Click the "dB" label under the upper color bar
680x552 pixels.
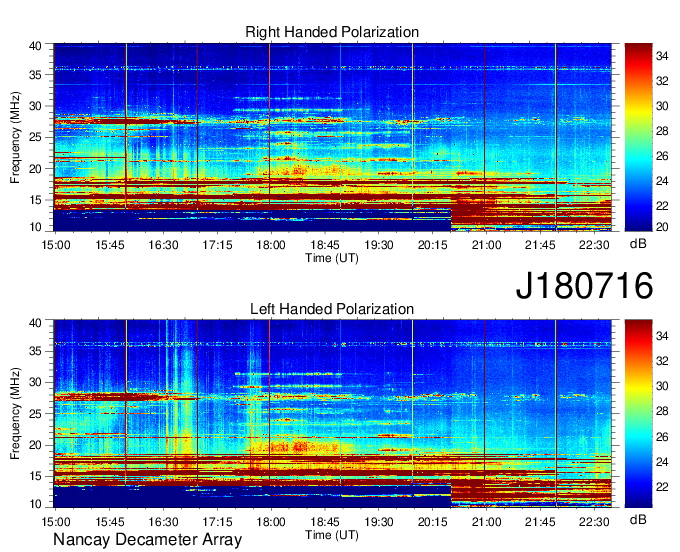click(x=638, y=244)
